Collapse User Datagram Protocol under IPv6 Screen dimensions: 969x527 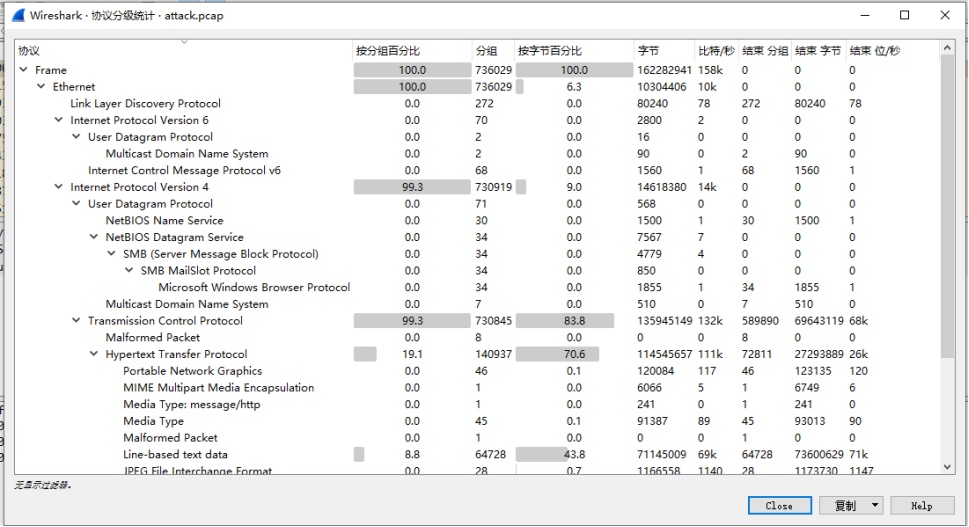[x=76, y=137]
